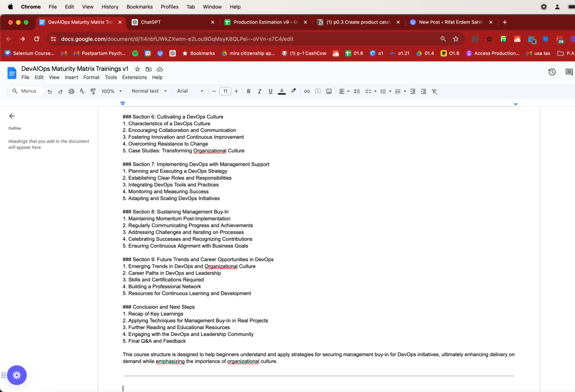This screenshot has width=575, height=392.
Task: Open the text color picker
Action: tap(282, 91)
